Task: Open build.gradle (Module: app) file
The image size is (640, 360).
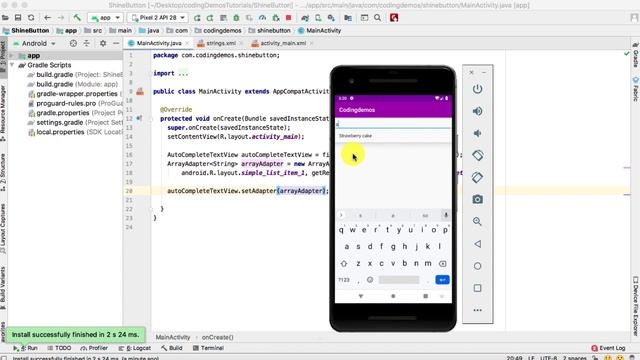Action: (x=73, y=84)
